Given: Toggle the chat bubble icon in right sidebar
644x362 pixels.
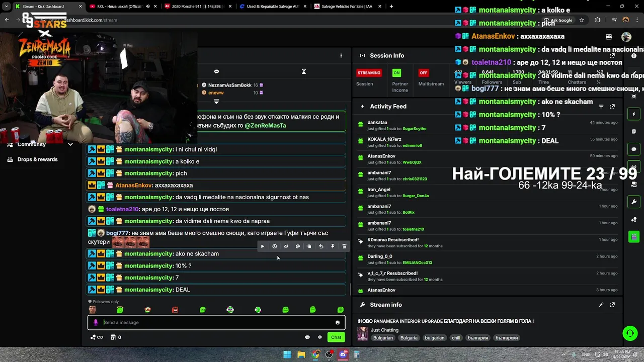Looking at the screenshot, I should pyautogui.click(x=634, y=149).
